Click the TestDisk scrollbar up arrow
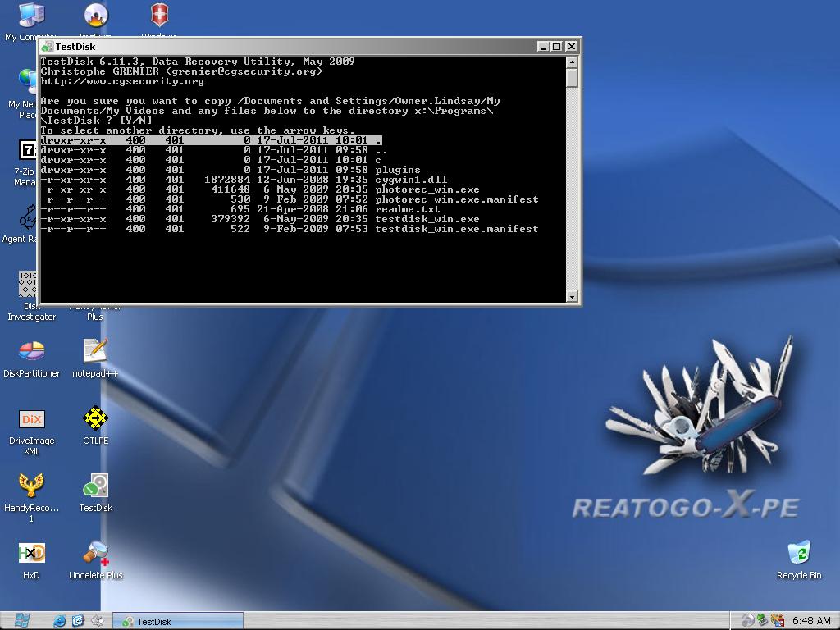840x630 pixels. coord(572,62)
